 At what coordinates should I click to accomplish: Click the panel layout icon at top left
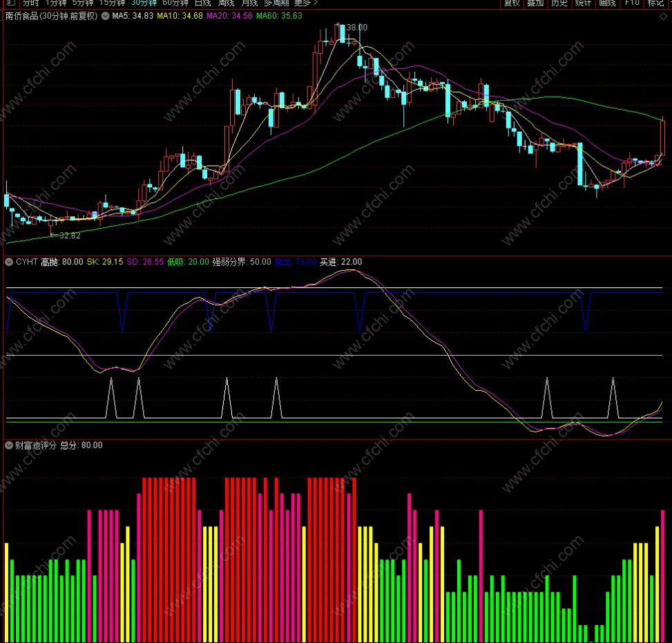point(11,3)
